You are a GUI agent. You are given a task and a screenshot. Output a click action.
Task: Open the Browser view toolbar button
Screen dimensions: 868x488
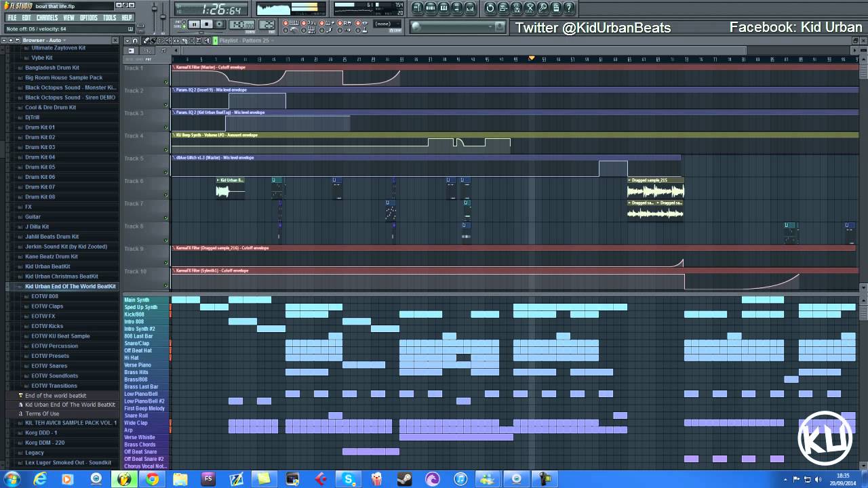point(457,8)
